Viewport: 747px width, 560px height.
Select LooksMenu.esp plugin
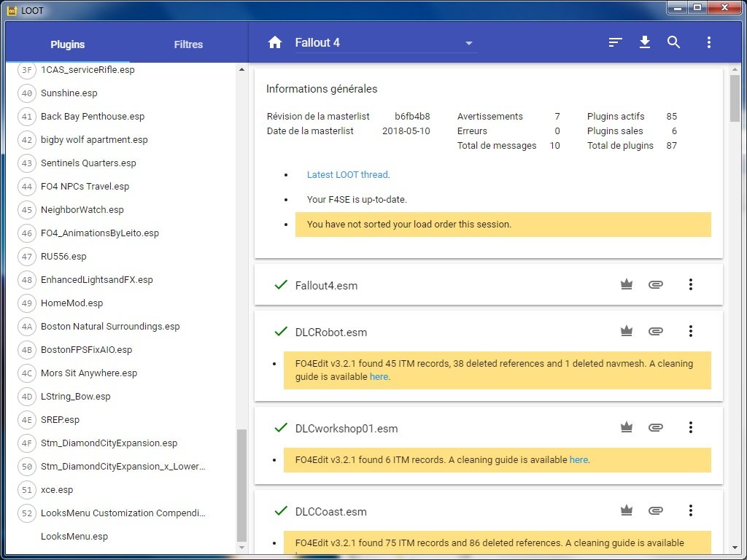coord(74,537)
